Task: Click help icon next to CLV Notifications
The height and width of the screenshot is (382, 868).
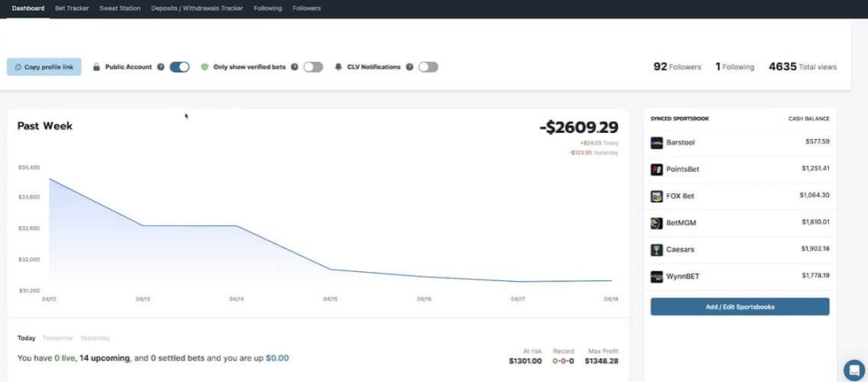Action: pos(409,67)
